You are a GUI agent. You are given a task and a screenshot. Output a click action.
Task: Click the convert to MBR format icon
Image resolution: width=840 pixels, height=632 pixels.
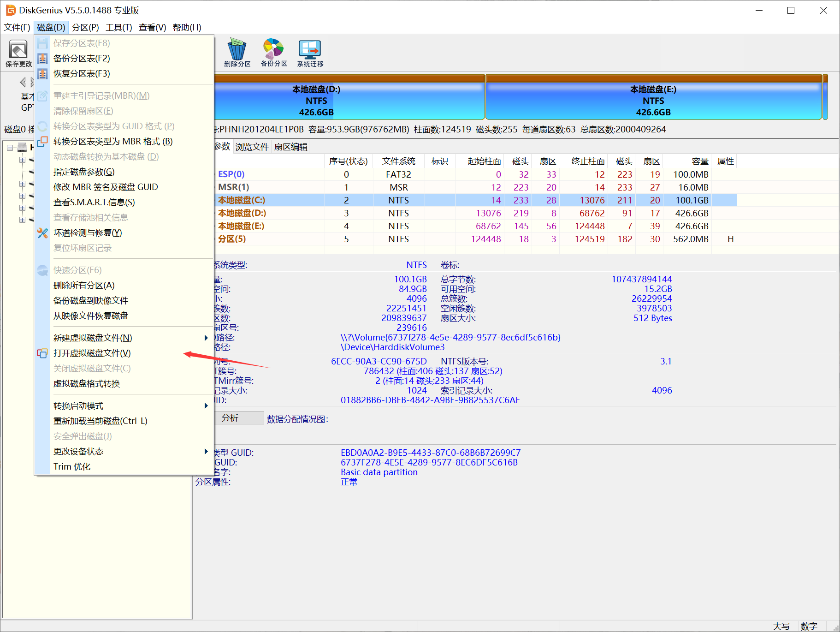point(42,142)
